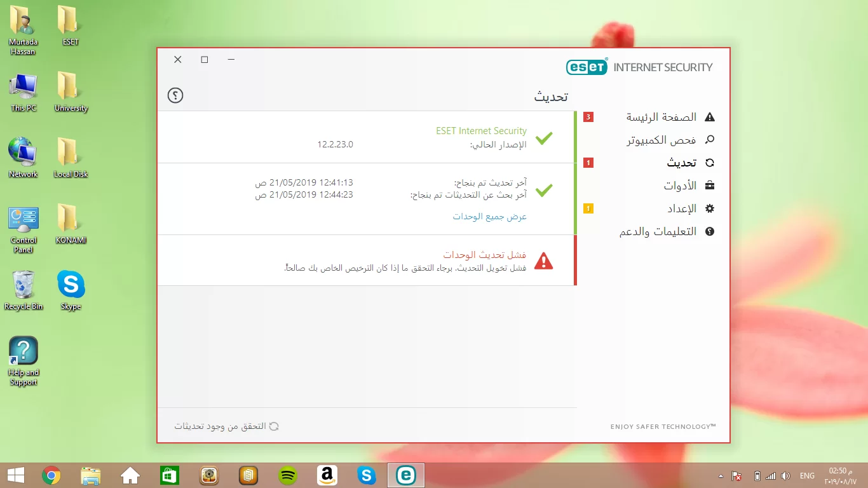Viewport: 868px width, 488px height.
Task: Minimize the ESET window
Action: coord(231,59)
